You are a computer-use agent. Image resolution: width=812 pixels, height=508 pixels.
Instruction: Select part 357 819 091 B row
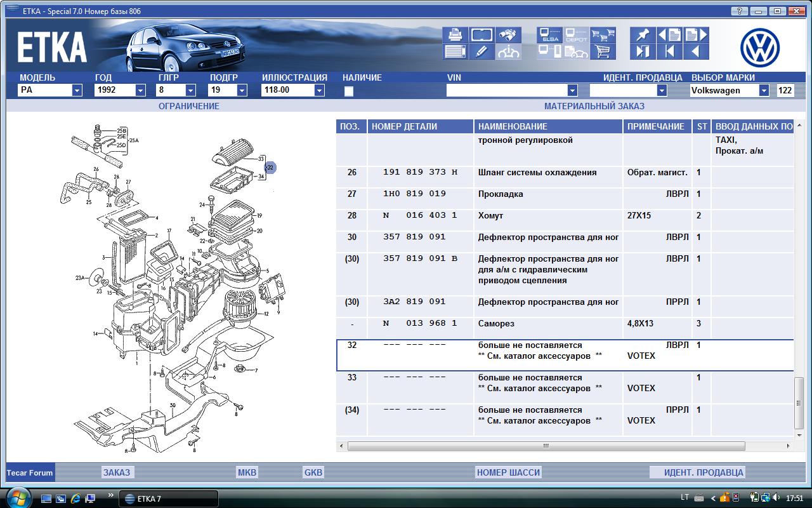(565, 274)
